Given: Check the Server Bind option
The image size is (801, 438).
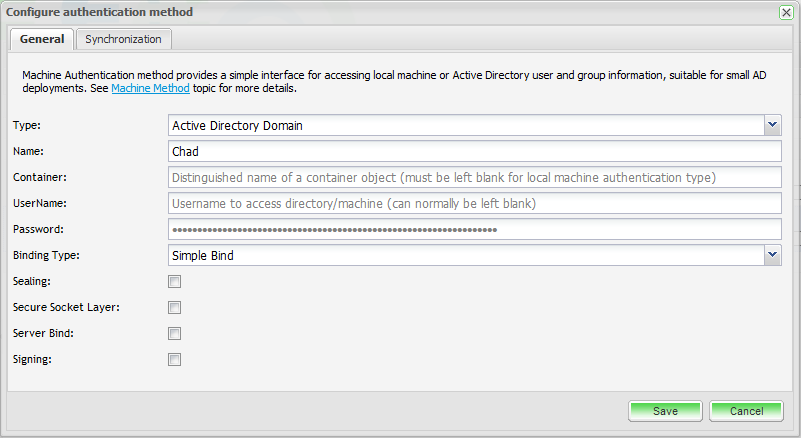Looking at the screenshot, I should (x=175, y=334).
